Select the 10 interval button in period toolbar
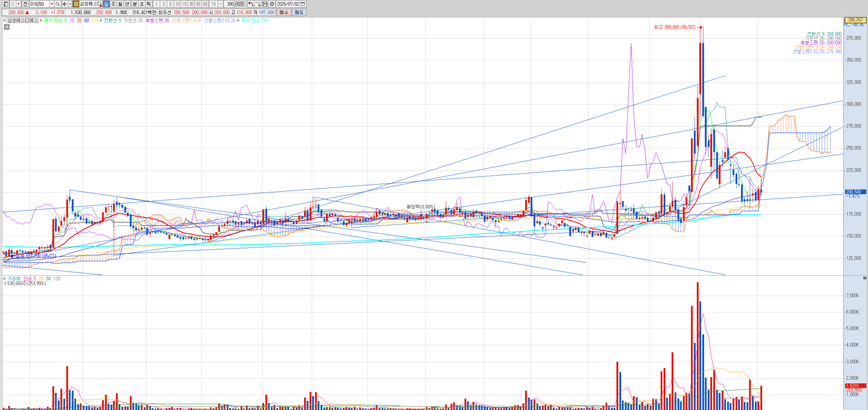 [x=177, y=4]
